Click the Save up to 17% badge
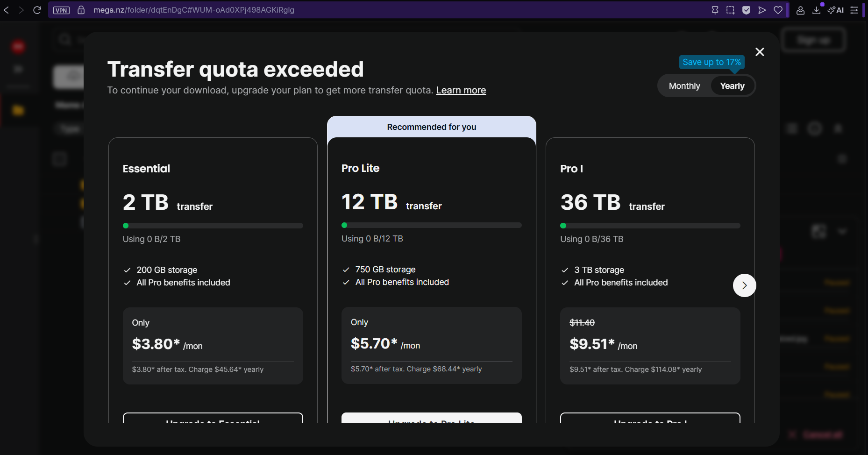This screenshot has height=455, width=868. coord(711,62)
